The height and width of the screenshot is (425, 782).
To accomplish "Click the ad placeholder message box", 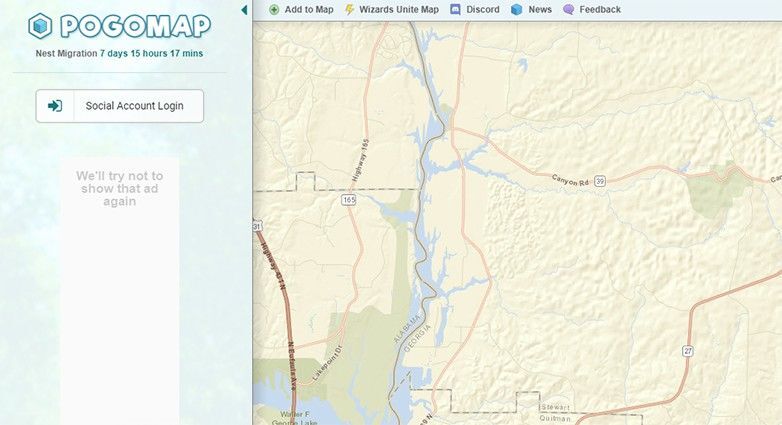I will point(120,189).
